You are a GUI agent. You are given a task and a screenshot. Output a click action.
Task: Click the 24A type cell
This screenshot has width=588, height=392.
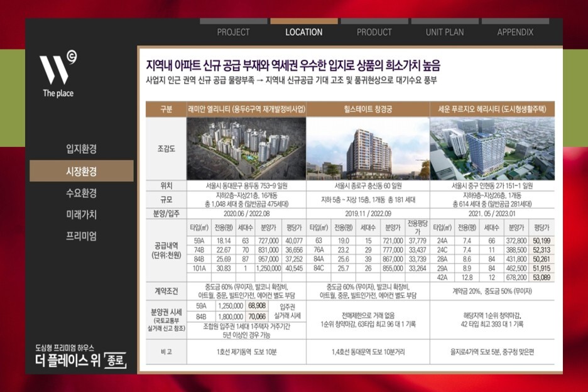(x=442, y=241)
